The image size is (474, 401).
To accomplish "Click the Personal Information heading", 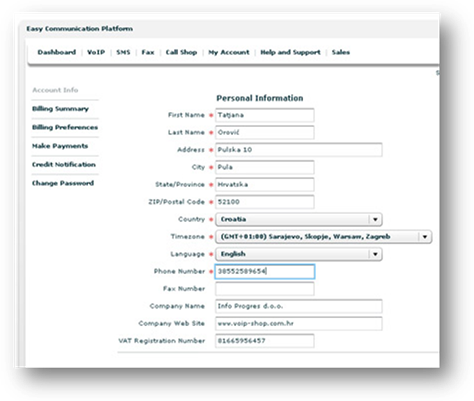I will (x=260, y=98).
